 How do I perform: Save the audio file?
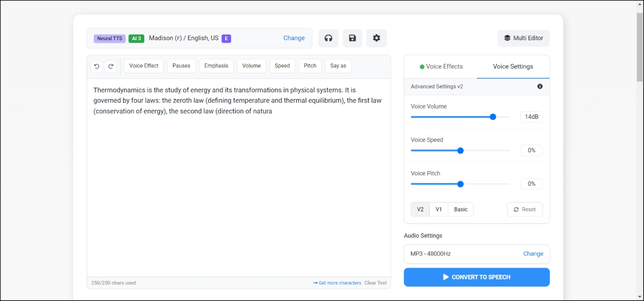352,38
